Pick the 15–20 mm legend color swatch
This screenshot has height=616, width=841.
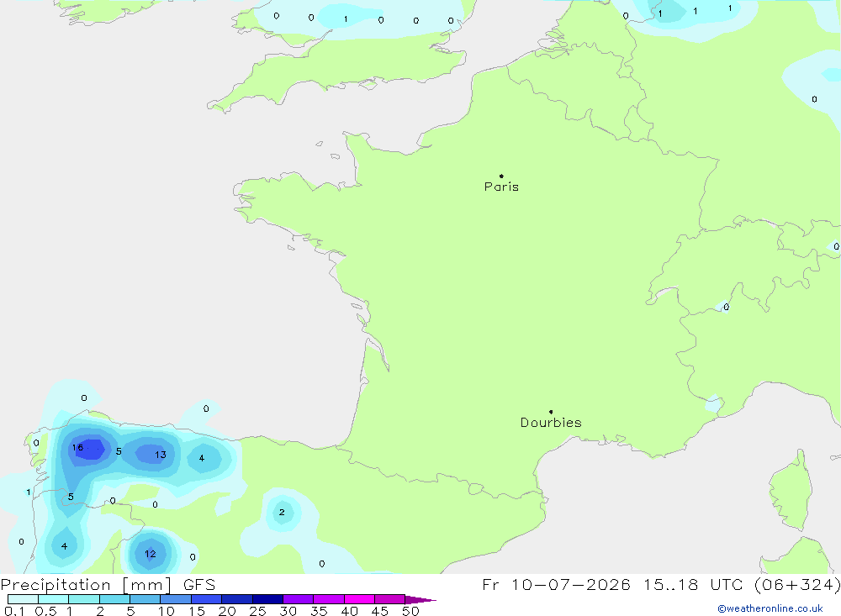point(206,599)
